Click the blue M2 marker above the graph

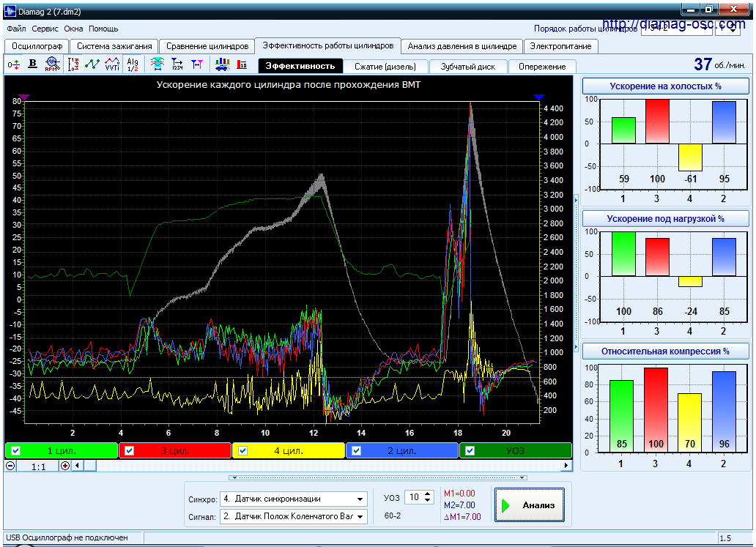539,97
